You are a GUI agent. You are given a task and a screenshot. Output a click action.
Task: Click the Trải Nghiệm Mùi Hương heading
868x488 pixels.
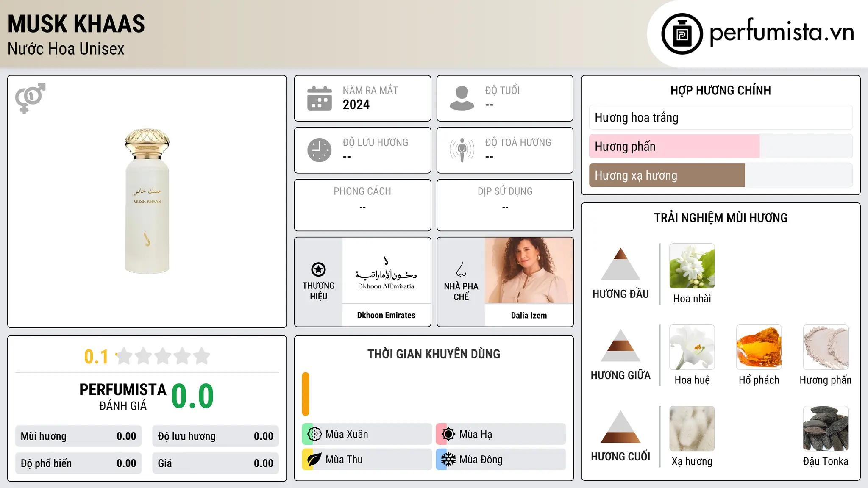[721, 218]
